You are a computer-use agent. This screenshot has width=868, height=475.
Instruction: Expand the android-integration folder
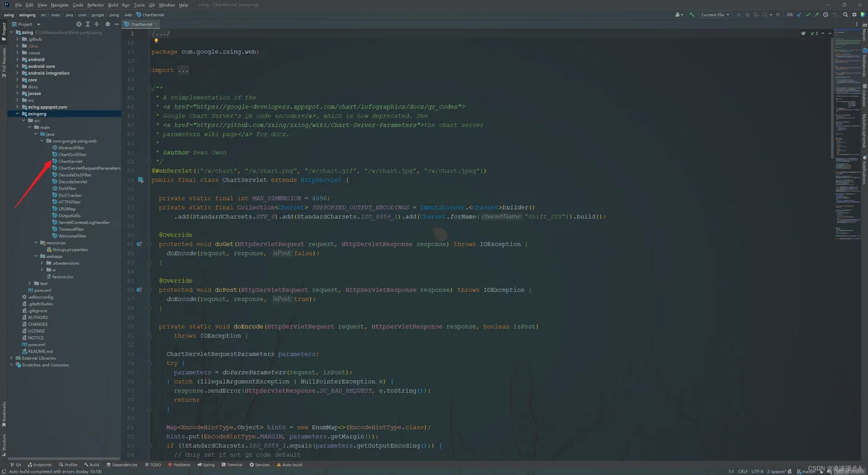17,73
